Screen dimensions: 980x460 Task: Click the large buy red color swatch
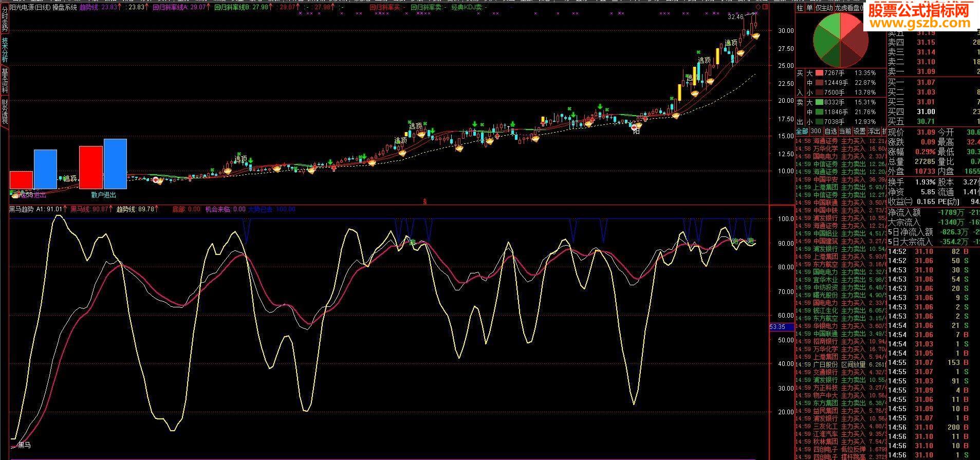pos(819,73)
